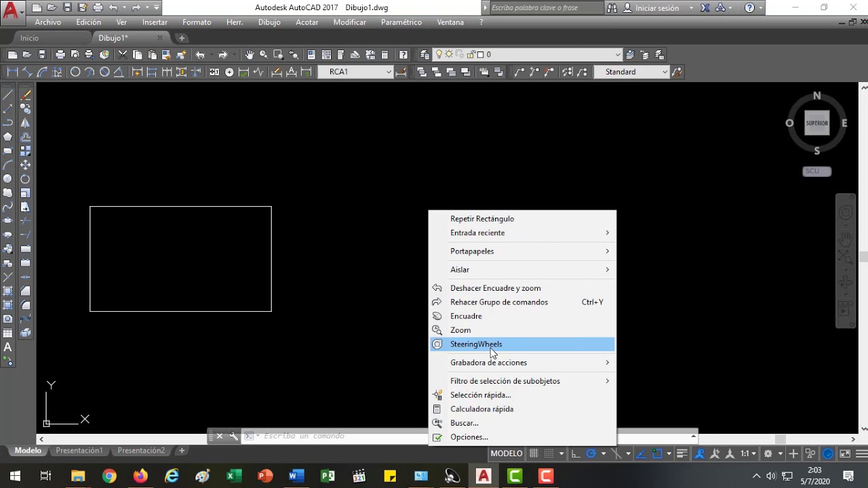The width and height of the screenshot is (868, 488).
Task: Open Google Chrome from the taskbar
Action: (109, 476)
